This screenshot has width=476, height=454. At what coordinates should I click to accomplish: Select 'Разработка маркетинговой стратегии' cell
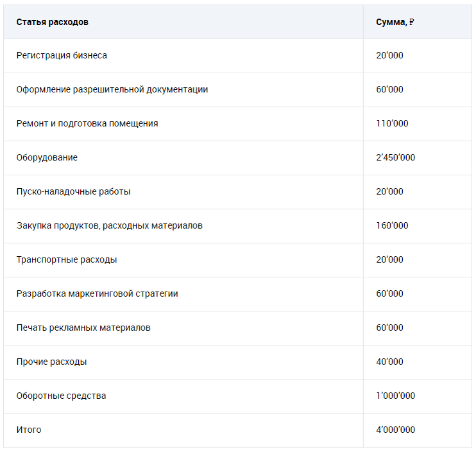coord(98,293)
